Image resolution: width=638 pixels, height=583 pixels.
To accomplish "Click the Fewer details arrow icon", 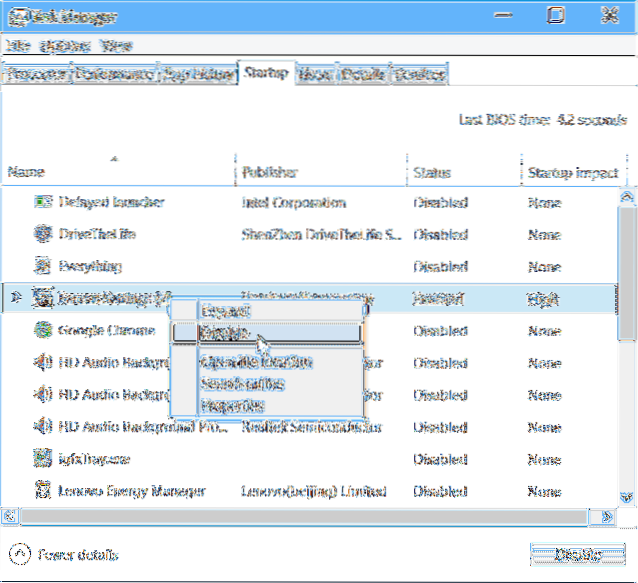I will [19, 554].
